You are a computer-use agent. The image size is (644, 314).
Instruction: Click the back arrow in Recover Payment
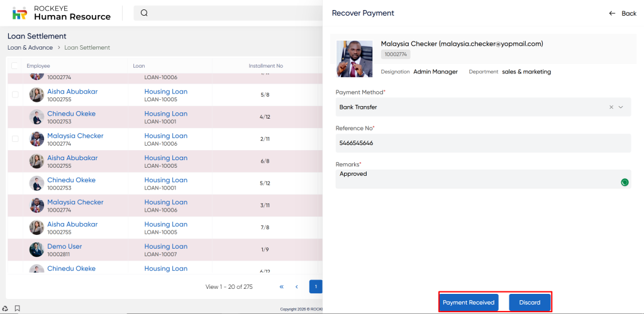point(612,13)
